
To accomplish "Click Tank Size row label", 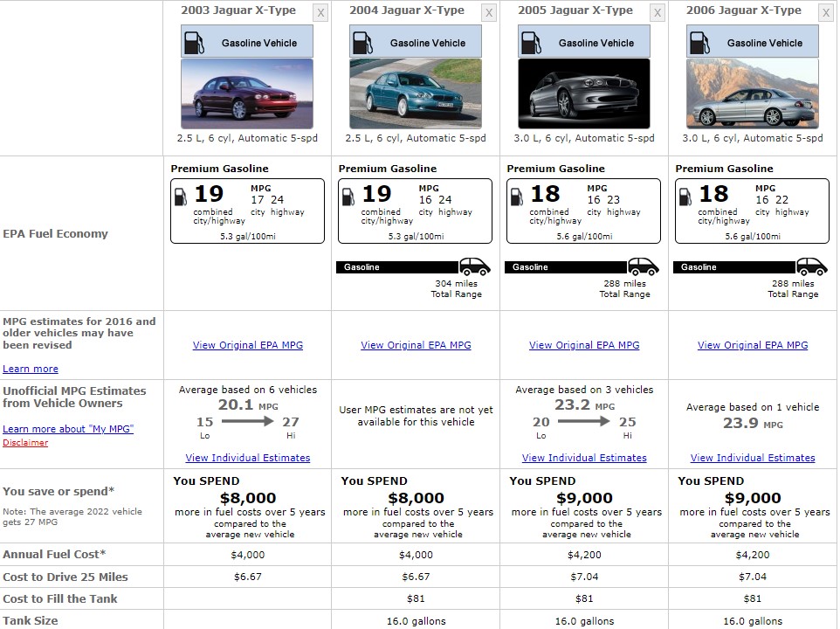I will [30, 620].
